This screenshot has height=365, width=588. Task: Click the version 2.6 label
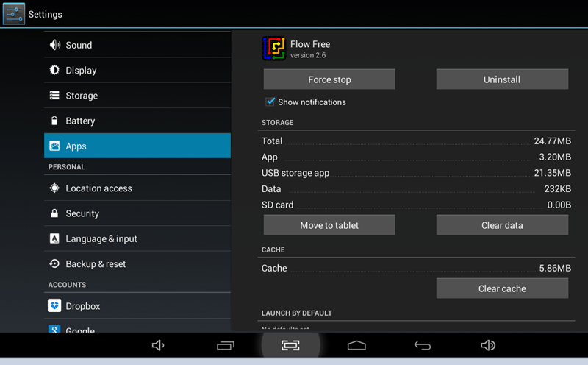click(308, 55)
